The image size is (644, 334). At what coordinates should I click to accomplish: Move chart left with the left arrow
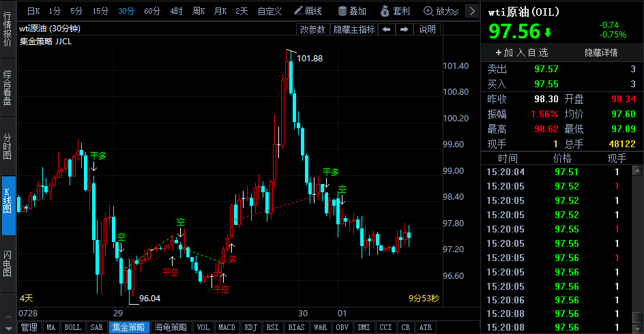[386, 29]
